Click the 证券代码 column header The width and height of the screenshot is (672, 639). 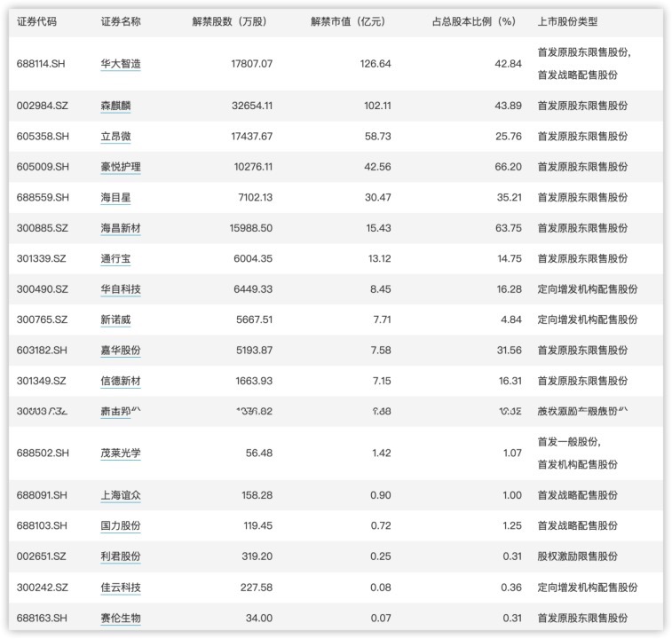pos(36,21)
